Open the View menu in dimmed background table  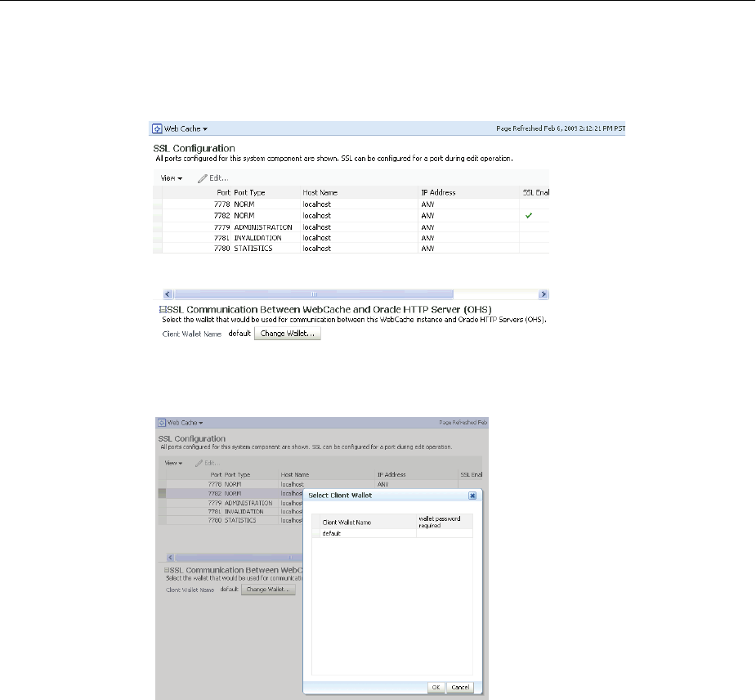(173, 463)
